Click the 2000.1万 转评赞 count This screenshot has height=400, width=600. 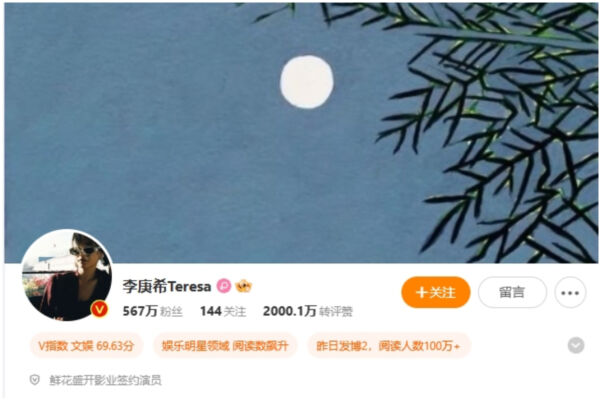[308, 311]
